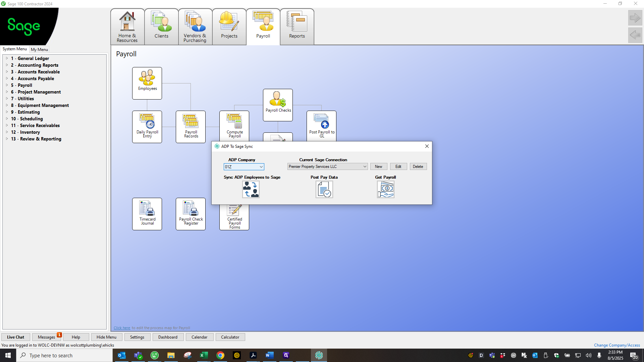644x362 pixels.
Task: Open Messages button
Action: 46,337
